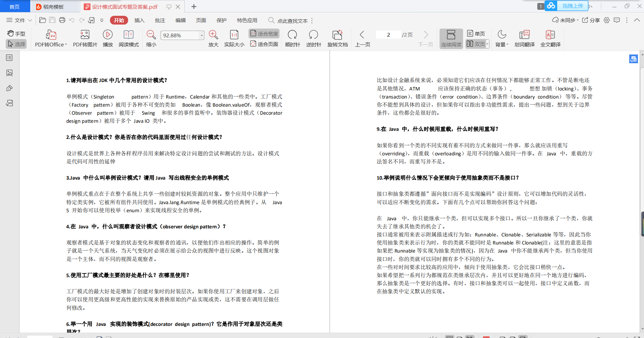Click the 分享 share button
Image resolution: width=644 pixels, height=338 pixels.
pos(591,20)
